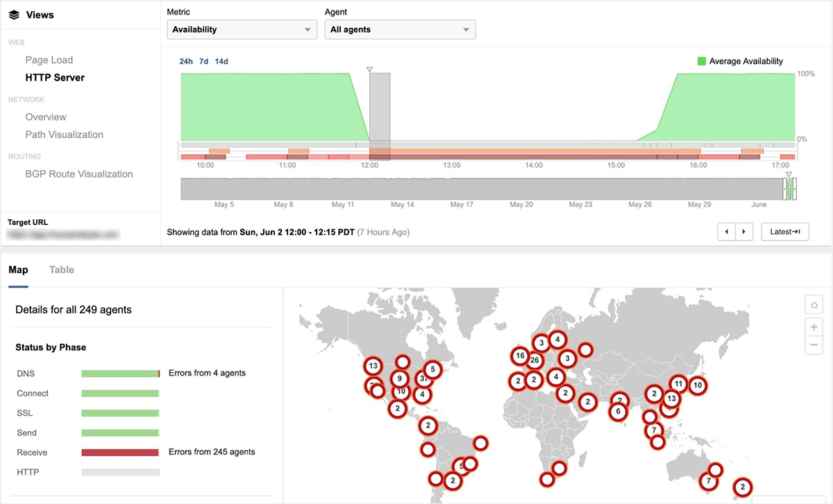The width and height of the screenshot is (833, 504).
Task: Set time range to 7d
Action: pyautogui.click(x=203, y=62)
